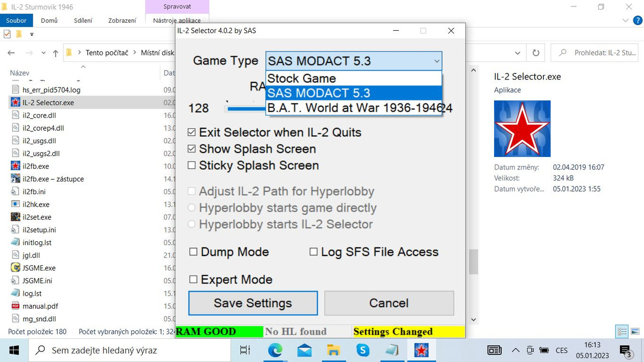Expand the Explorer ribbon chevron
Image resolution: width=644 pixels, height=362 pixels.
pos(626,21)
